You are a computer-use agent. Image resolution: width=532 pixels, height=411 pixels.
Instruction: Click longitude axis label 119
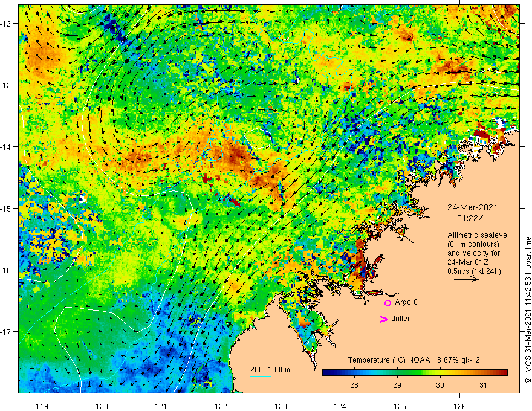tap(42, 406)
